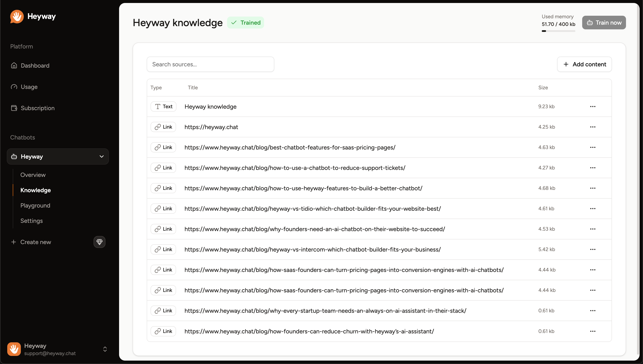Click the Heyway account avatar
The width and height of the screenshot is (643, 364).
(x=14, y=349)
